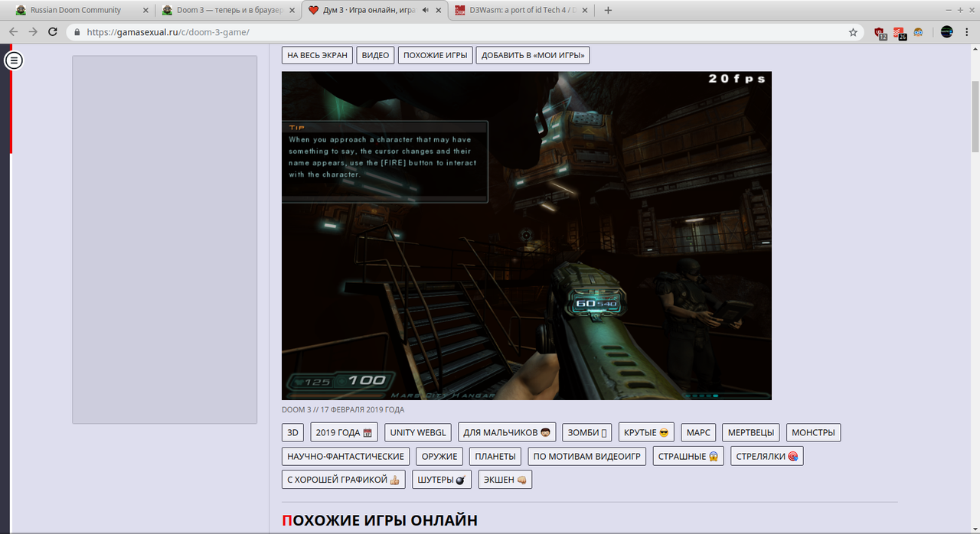Select the ОРУЖИЕ tag
Viewport: 980px width, 534px height.
pos(439,456)
